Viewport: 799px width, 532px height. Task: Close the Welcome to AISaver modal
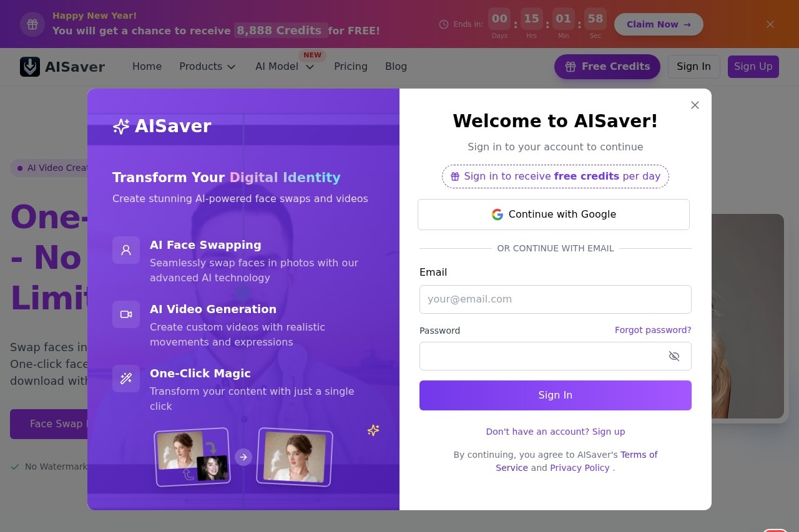(695, 105)
